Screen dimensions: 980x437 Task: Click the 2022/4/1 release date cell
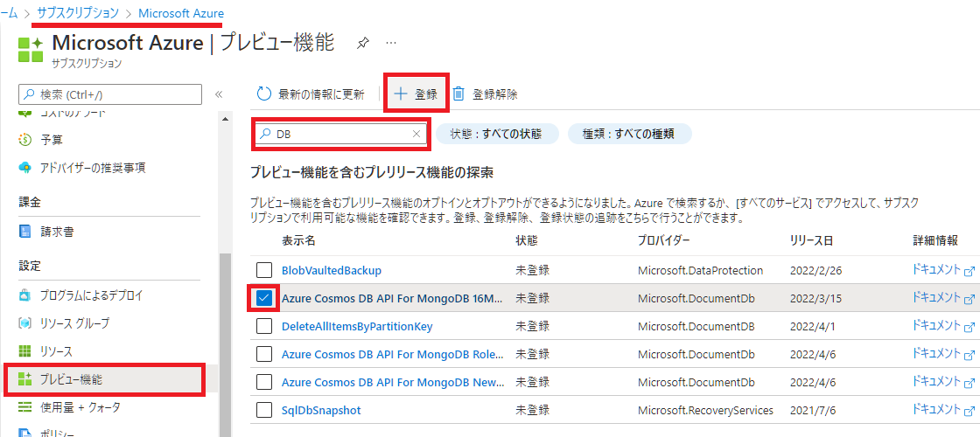(811, 327)
